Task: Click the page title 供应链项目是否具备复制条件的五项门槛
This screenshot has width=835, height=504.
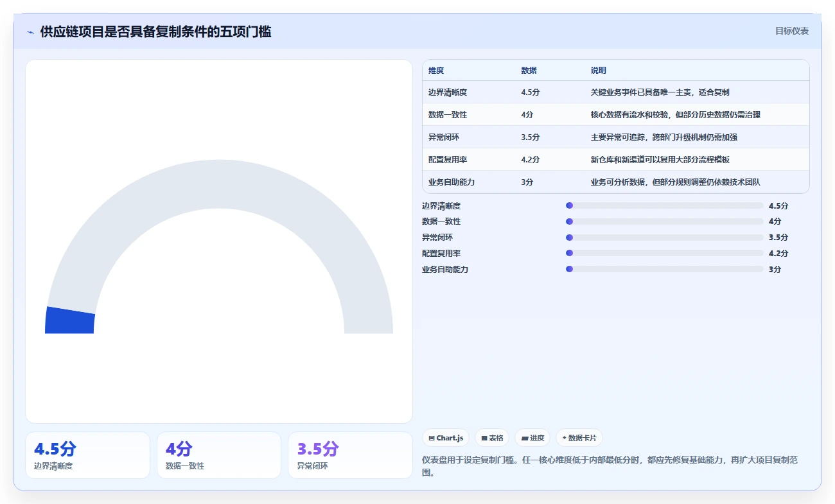Action: click(x=155, y=31)
